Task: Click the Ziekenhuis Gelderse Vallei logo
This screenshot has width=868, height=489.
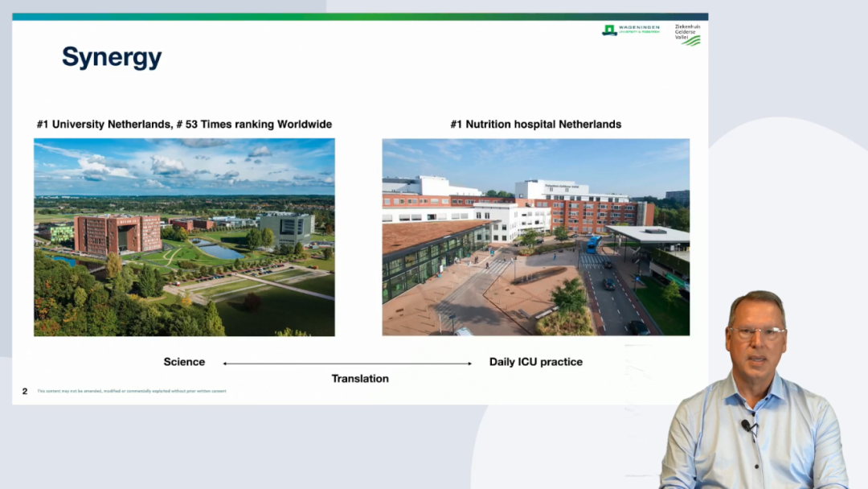Action: coord(687,35)
